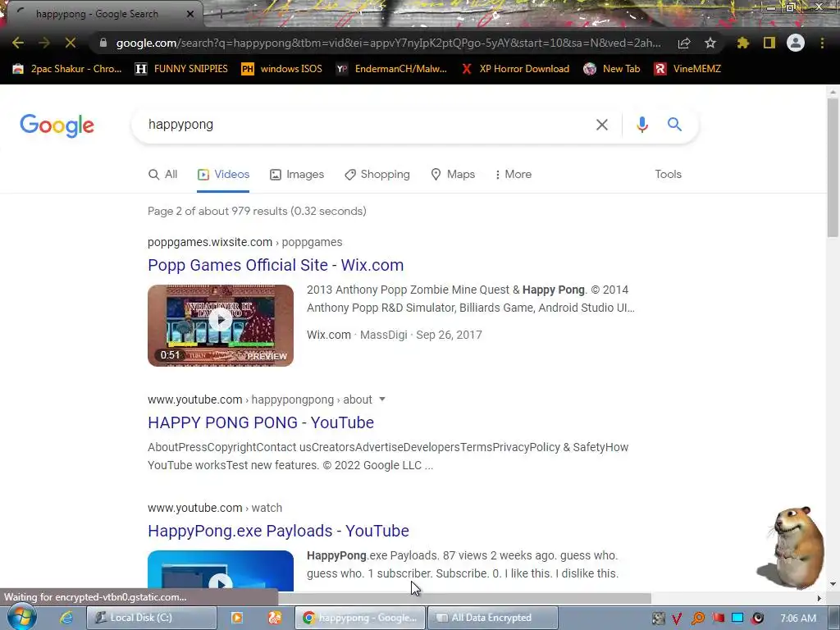Expand the More search options
Image resolution: width=840 pixels, height=630 pixels.
(514, 175)
